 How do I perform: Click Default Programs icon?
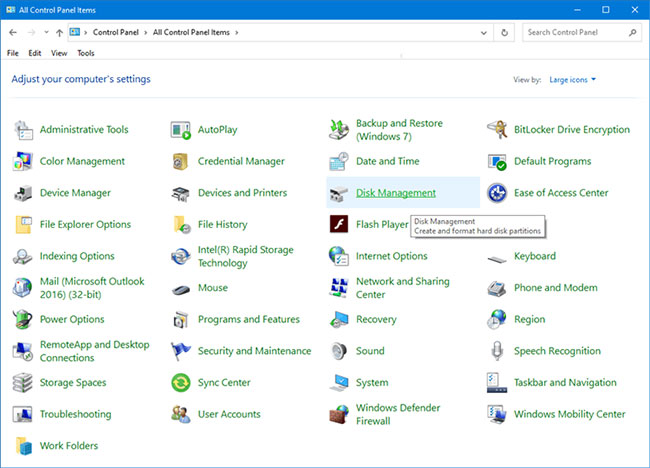(497, 161)
